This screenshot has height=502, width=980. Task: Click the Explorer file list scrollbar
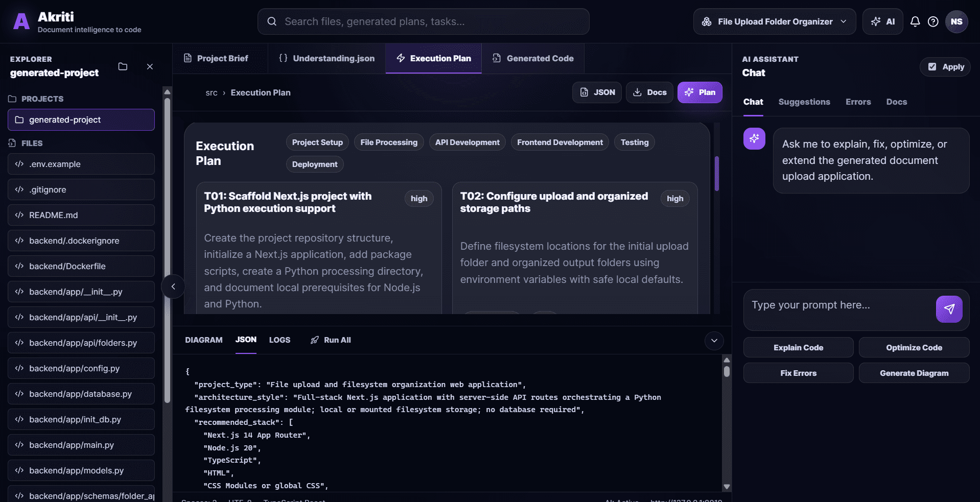167,250
